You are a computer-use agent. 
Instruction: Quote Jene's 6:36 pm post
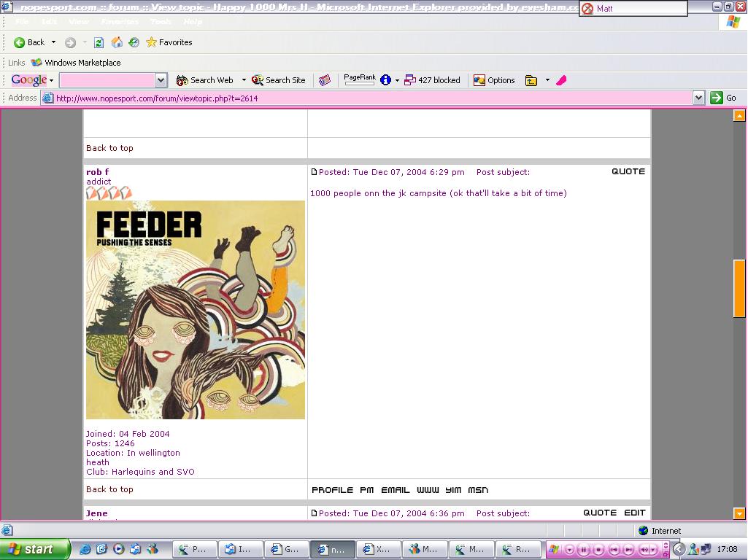coord(600,513)
